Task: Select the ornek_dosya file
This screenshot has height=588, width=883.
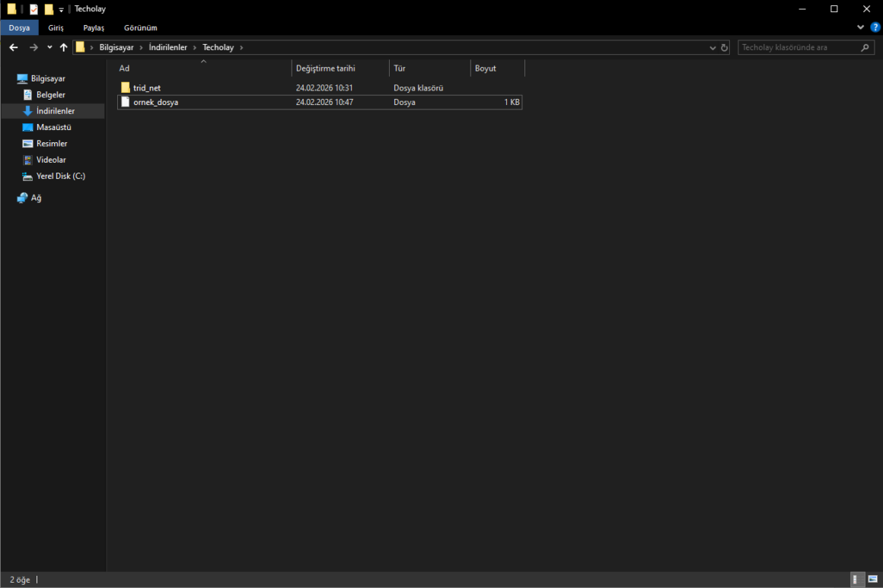Action: [x=155, y=102]
